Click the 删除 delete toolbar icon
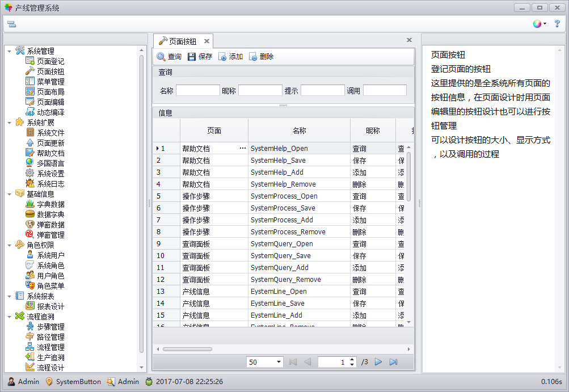The height and width of the screenshot is (392, 569). (x=253, y=57)
